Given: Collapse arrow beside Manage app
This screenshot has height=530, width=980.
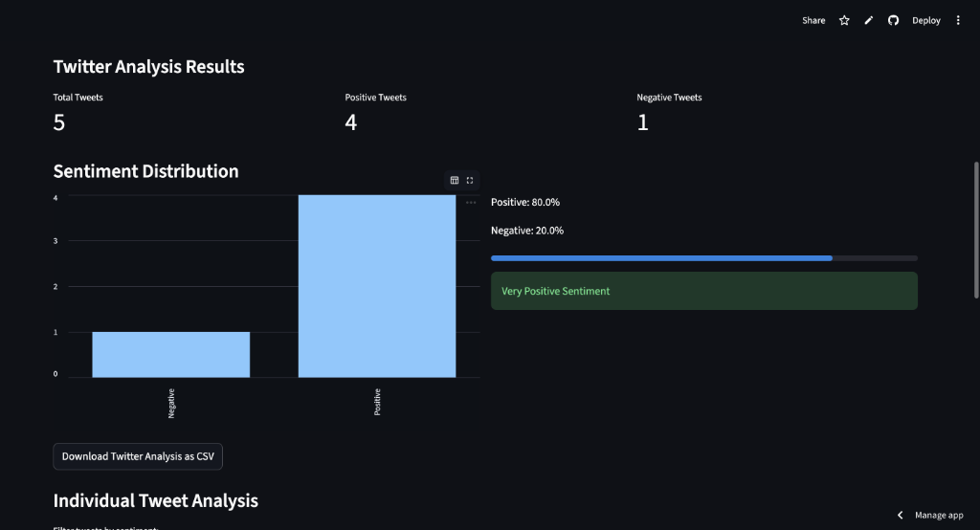Looking at the screenshot, I should [x=900, y=515].
